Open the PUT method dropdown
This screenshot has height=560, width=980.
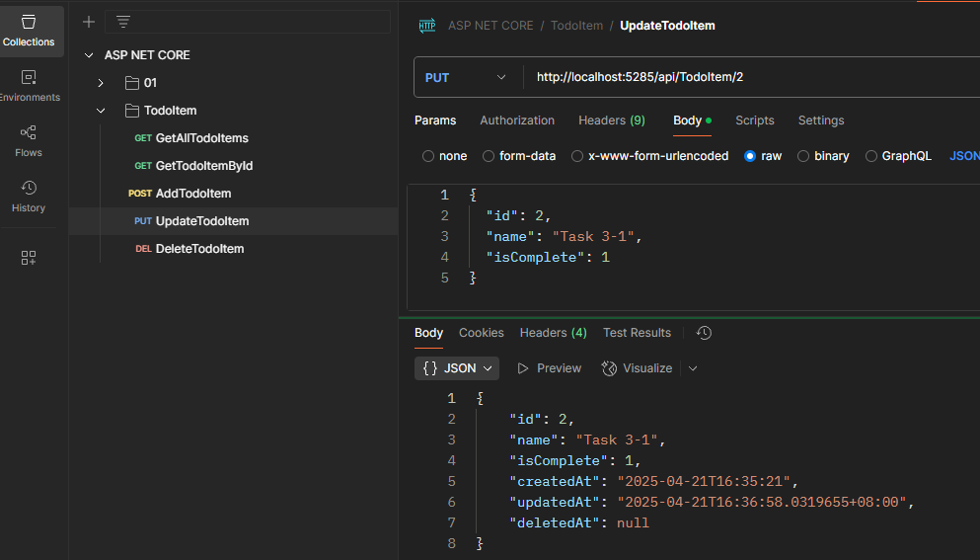(464, 77)
